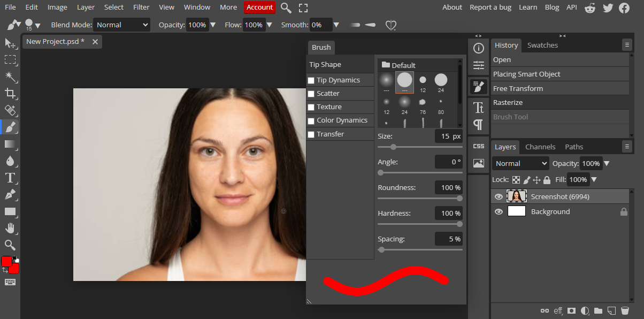Open the Blend Mode dropdown
The width and height of the screenshot is (644, 319).
122,25
